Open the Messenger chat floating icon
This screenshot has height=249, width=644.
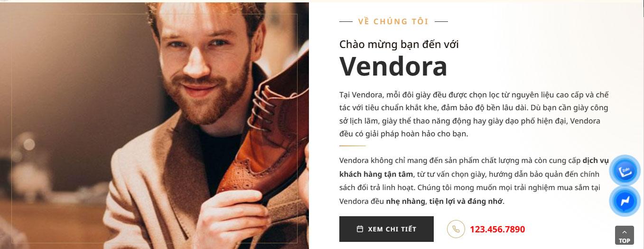point(626,201)
